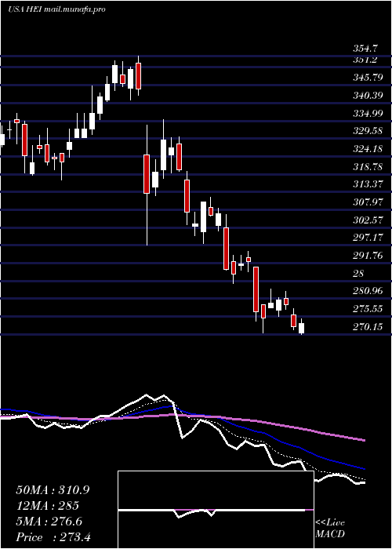
Task: Click the 324.18 price axis label
Action: (368, 148)
